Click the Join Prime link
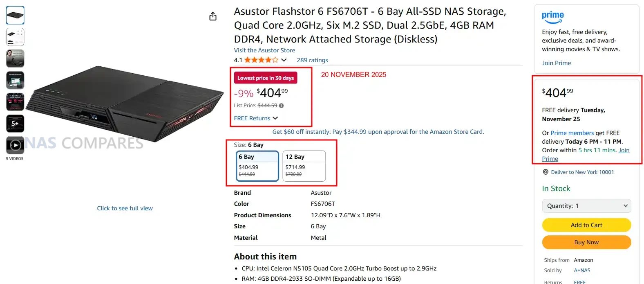Image resolution: width=644 pixels, height=284 pixels. 556,63
